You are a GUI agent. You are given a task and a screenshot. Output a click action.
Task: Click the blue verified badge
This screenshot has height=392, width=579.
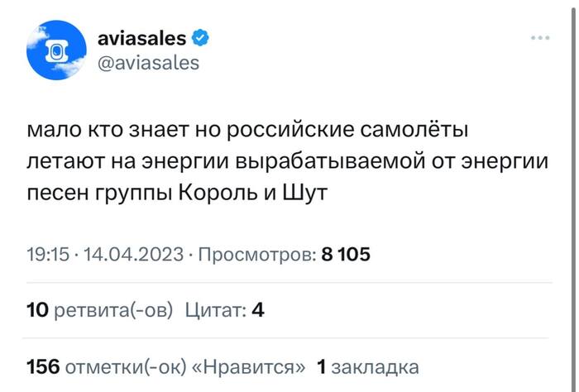[x=200, y=37]
